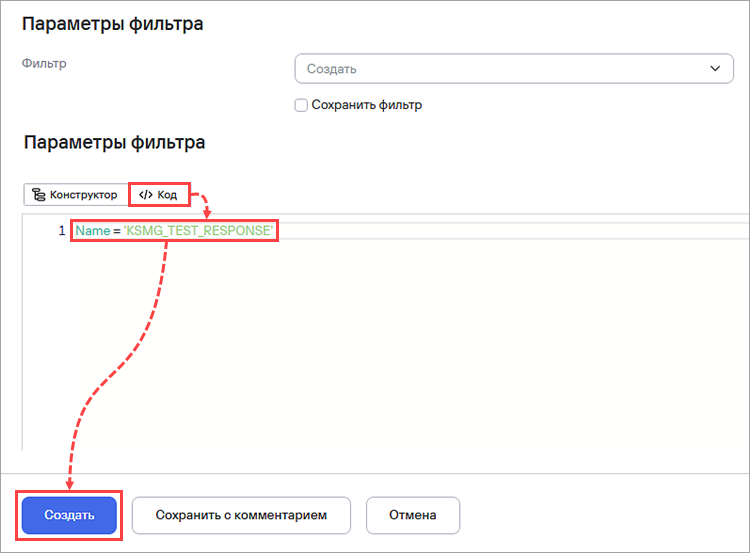Viewport: 750px width, 553px height.
Task: Click the blue Создать button
Action: [69, 515]
